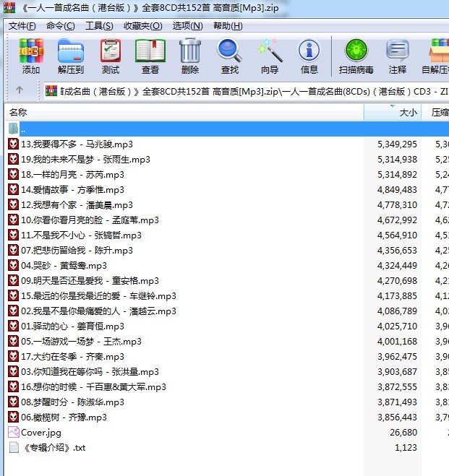Click size value 26,680

pos(403,432)
